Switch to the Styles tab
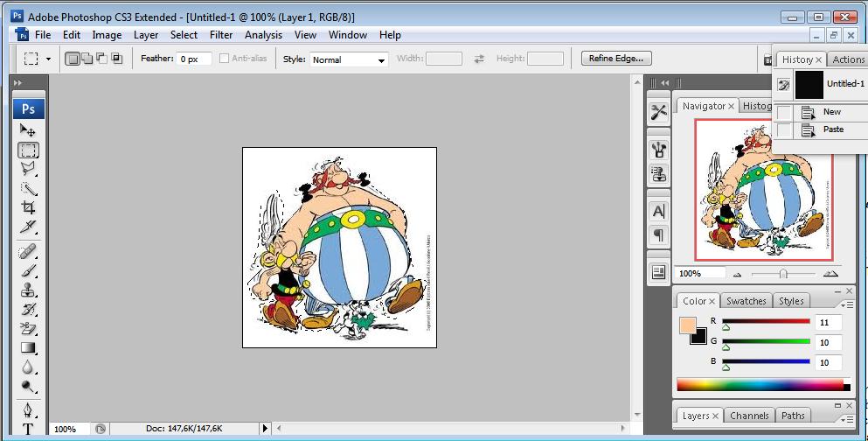Viewport: 868px width, 441px height. (x=791, y=301)
